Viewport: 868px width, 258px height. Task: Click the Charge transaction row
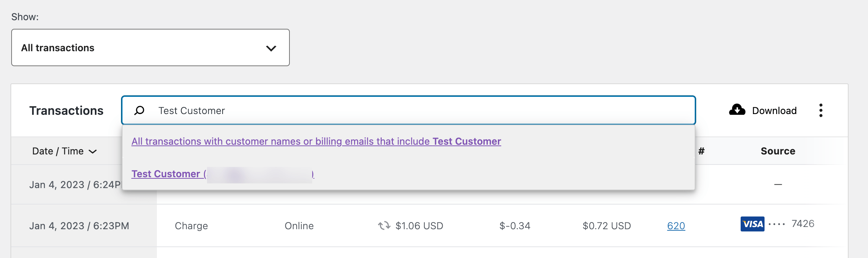click(x=191, y=225)
